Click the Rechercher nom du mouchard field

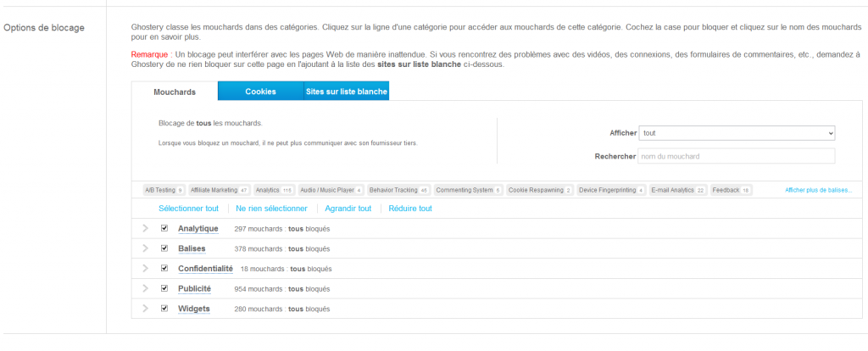tap(737, 157)
